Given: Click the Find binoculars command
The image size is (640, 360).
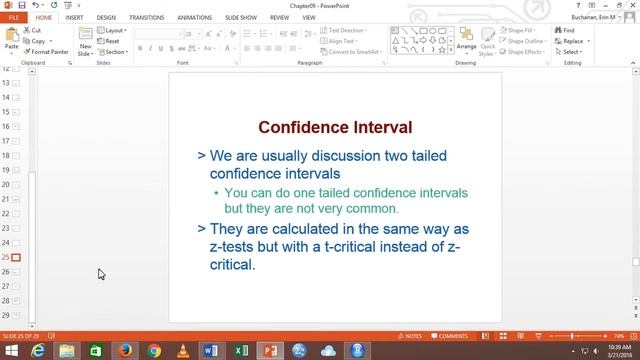Looking at the screenshot, I should (x=564, y=30).
